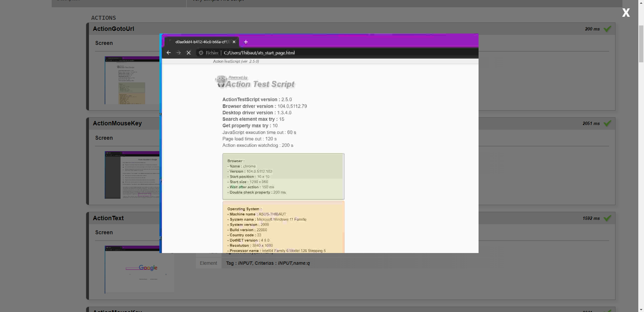Image resolution: width=644 pixels, height=312 pixels.
Task: Click 'Wait after action : 150 ms'
Action: pyautogui.click(x=251, y=187)
